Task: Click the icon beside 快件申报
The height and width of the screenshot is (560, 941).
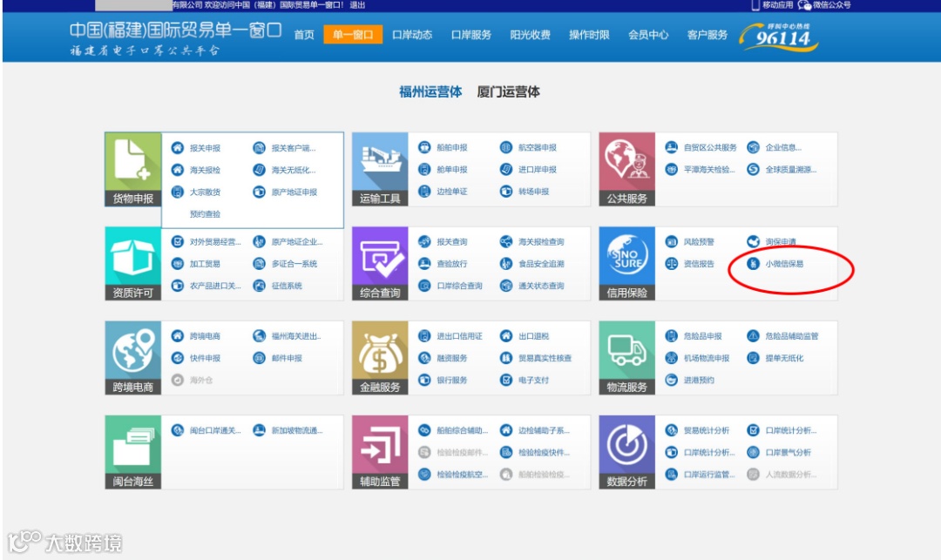Action: (x=178, y=358)
